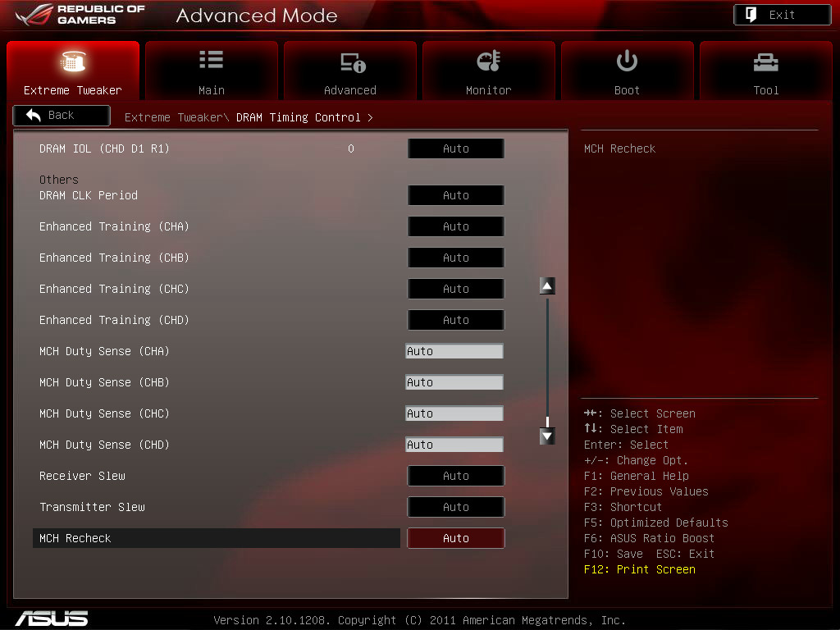Open DRAM IOL (CHD D1 R1) Auto dropdown
This screenshot has height=630, width=840.
(456, 148)
